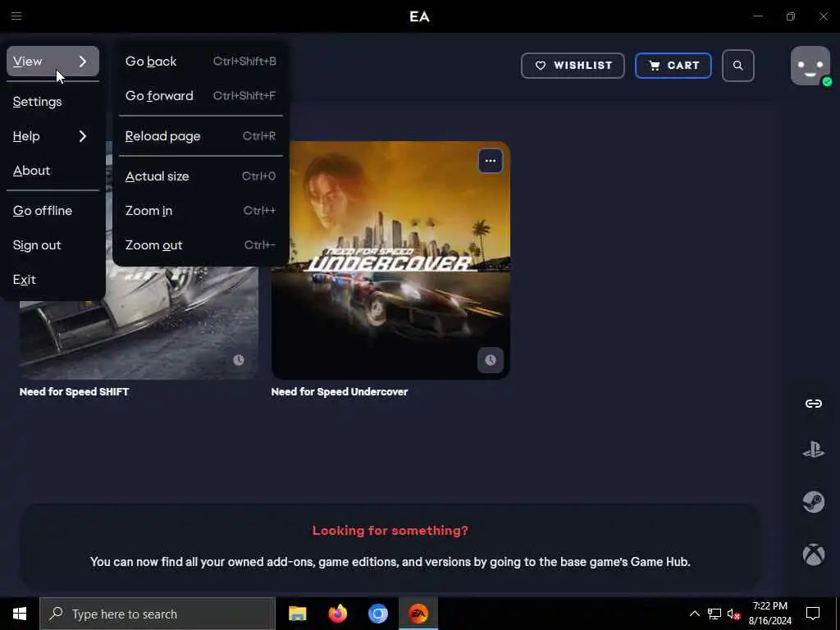The image size is (840, 630).
Task: Click the linked accounts chain icon
Action: point(813,404)
